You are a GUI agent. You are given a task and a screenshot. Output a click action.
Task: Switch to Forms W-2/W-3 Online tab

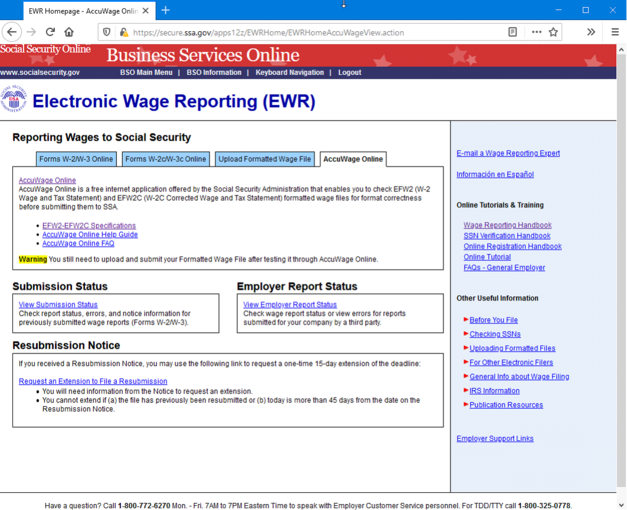point(76,159)
